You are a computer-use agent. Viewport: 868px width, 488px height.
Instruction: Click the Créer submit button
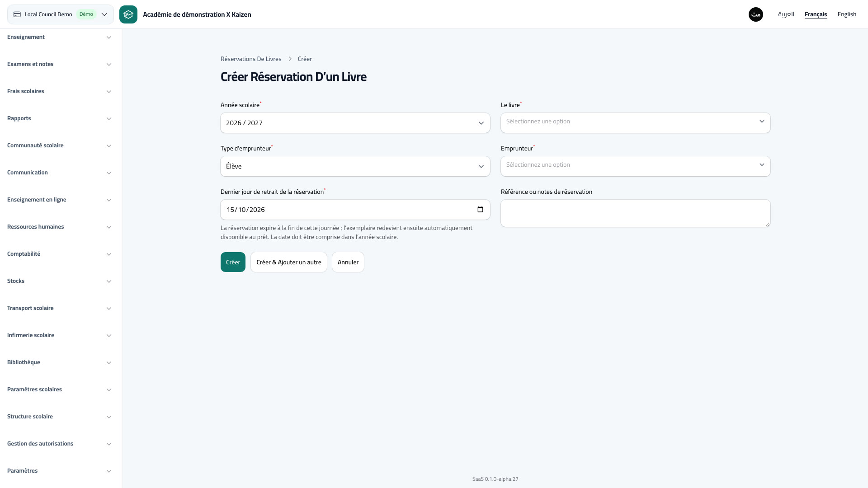pos(233,262)
